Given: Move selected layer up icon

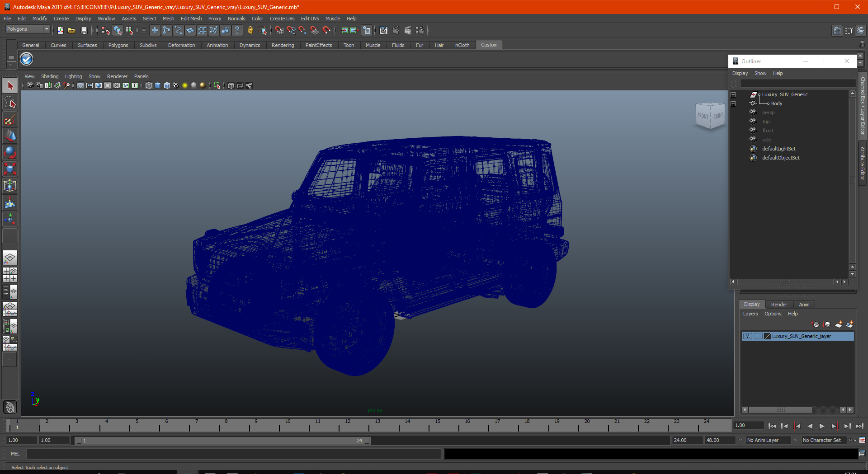Looking at the screenshot, I should [816, 324].
